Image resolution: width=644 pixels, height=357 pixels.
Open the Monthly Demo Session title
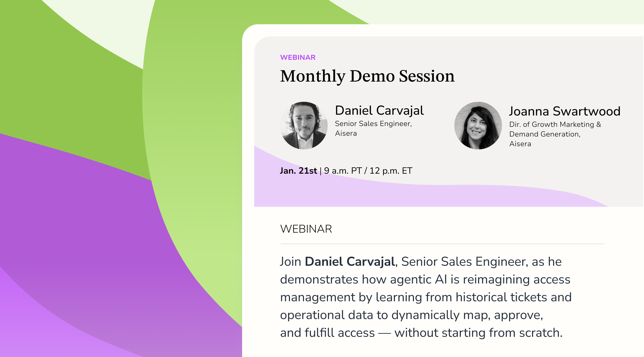click(x=367, y=76)
